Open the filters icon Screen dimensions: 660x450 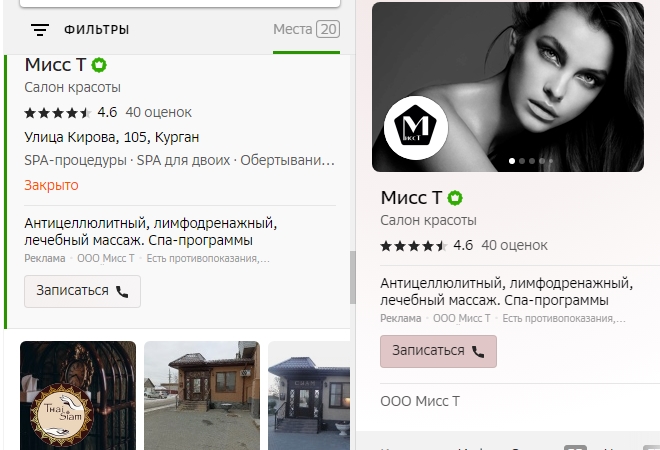click(x=40, y=30)
